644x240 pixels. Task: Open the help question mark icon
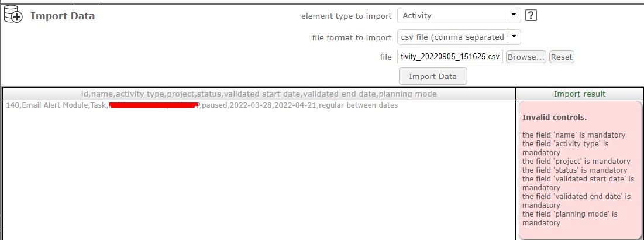pyautogui.click(x=531, y=16)
